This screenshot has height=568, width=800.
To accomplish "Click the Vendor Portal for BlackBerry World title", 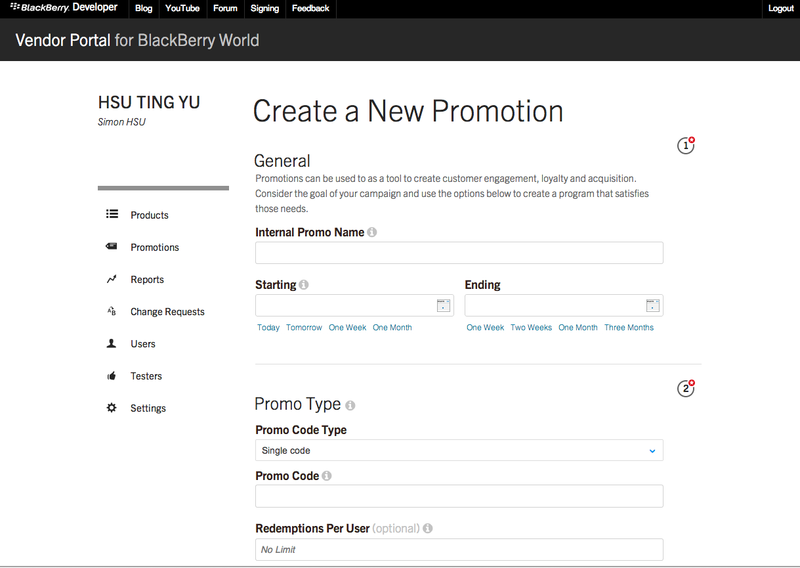I will coord(137,40).
